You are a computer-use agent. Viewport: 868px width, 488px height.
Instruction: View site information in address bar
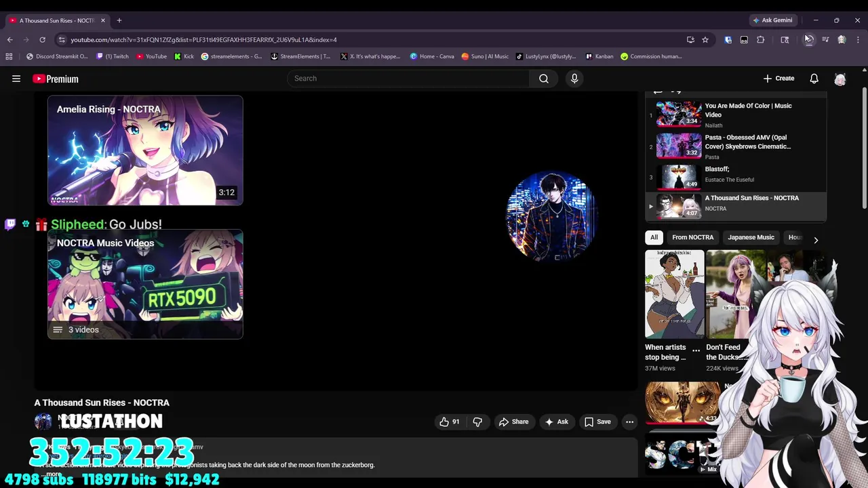(62, 40)
